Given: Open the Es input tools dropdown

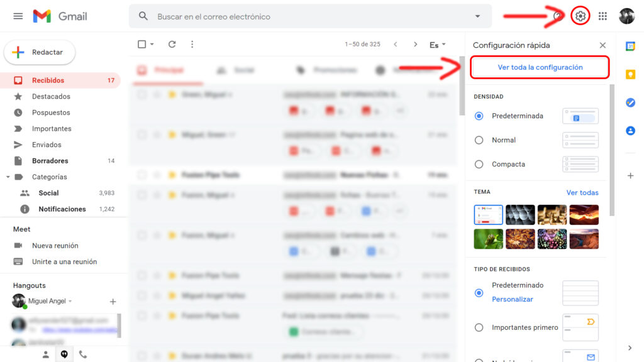Looking at the screenshot, I should pyautogui.click(x=438, y=45).
